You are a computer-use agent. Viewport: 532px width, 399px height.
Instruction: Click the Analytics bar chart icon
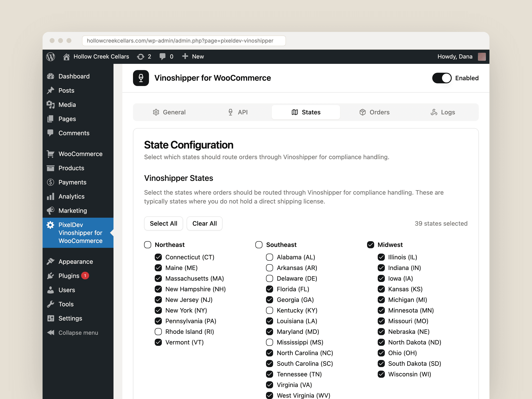pyautogui.click(x=51, y=196)
